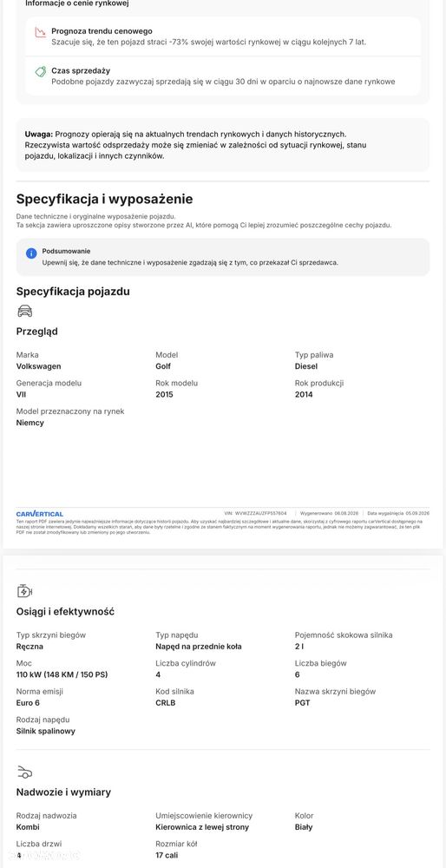This screenshot has width=446, height=868.
Task: Click the price trend forecast chart icon
Action: point(40,32)
